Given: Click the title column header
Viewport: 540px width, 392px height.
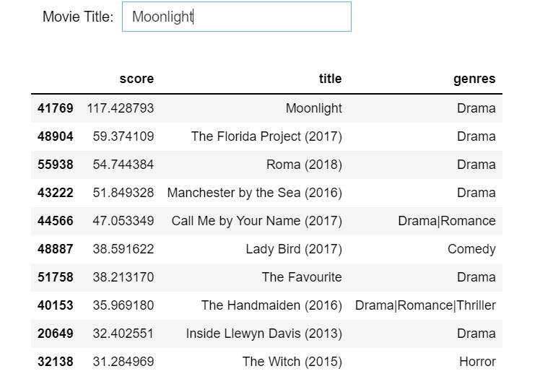Looking at the screenshot, I should [x=330, y=79].
